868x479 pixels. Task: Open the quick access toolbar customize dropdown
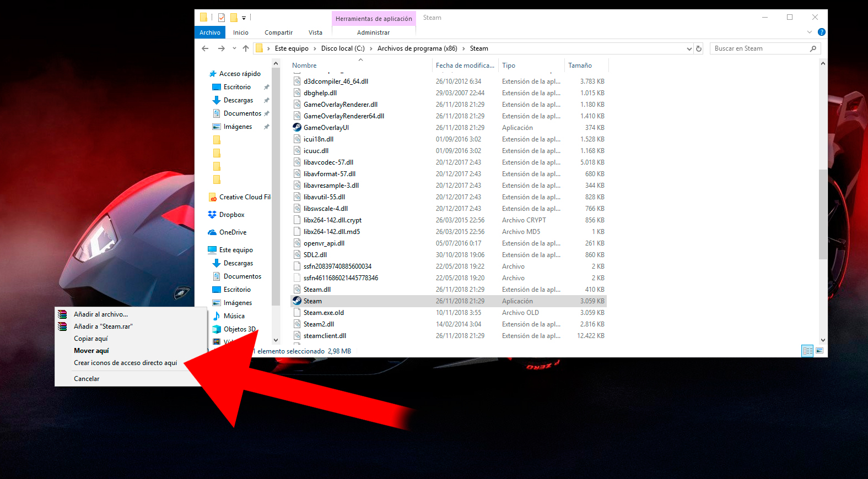(x=244, y=18)
